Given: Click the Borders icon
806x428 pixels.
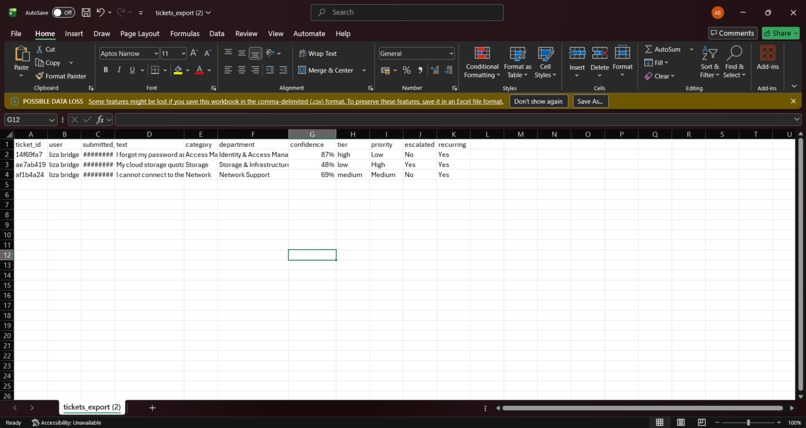Looking at the screenshot, I should tap(155, 70).
